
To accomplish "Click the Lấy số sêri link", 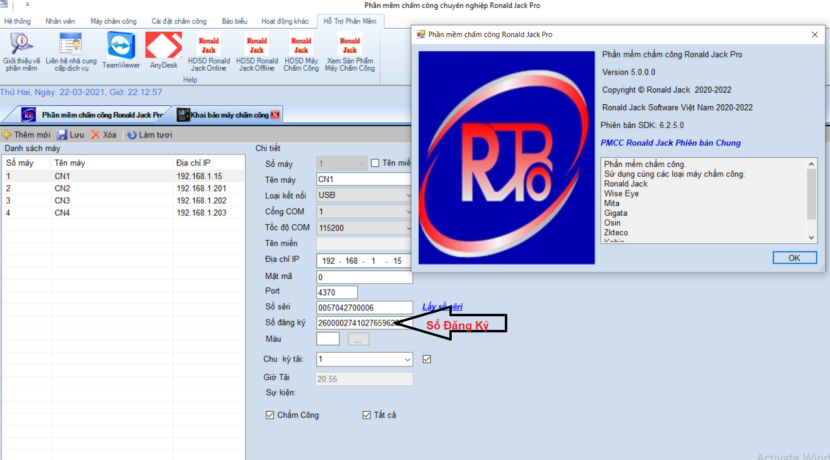I will (442, 306).
